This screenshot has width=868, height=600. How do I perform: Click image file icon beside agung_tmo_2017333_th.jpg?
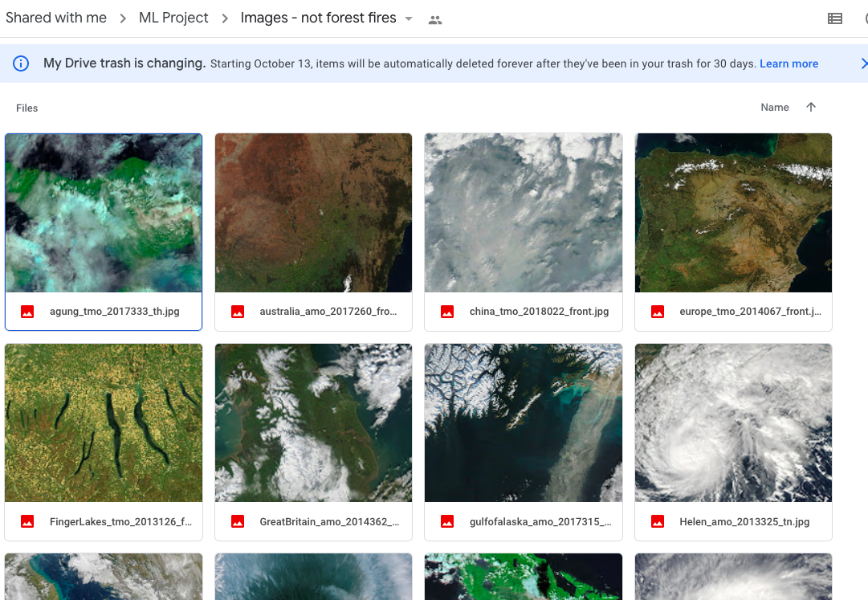[x=27, y=312]
